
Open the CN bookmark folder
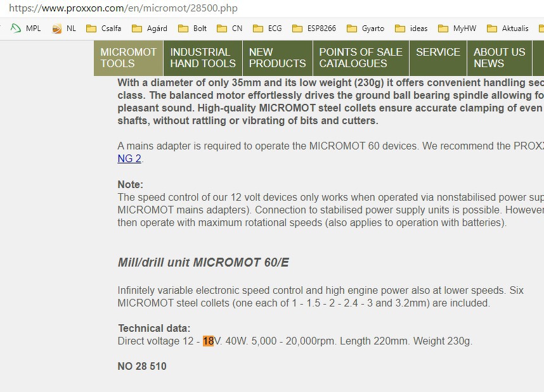click(230, 28)
